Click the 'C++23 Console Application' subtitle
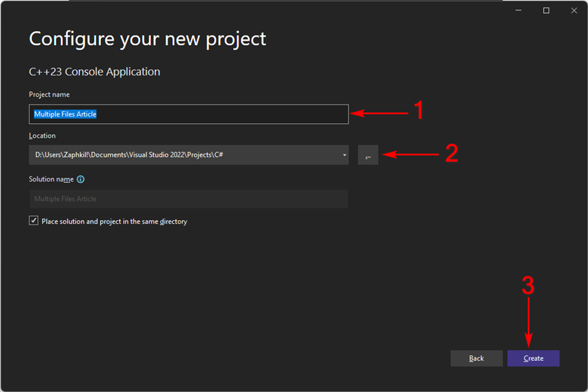 pyautogui.click(x=95, y=72)
